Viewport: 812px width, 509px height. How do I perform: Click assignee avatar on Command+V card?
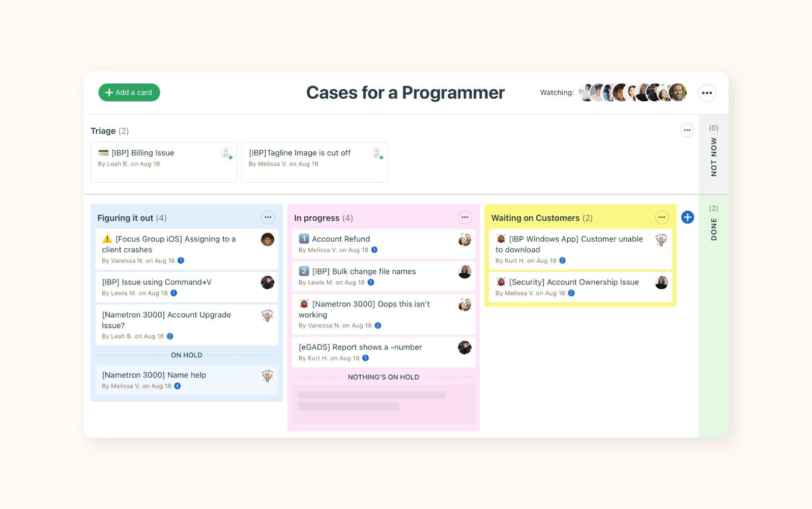click(268, 282)
